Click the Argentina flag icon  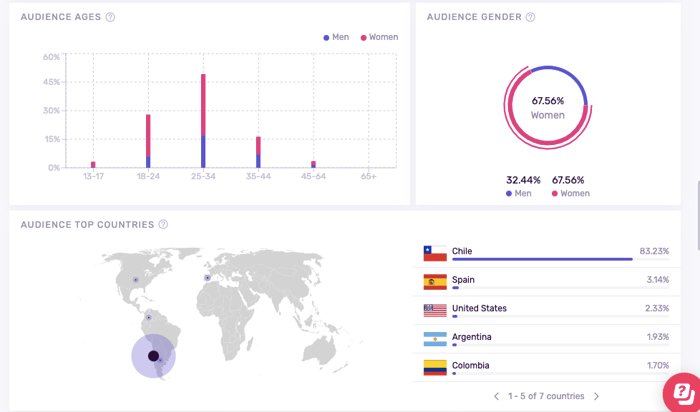coord(434,338)
